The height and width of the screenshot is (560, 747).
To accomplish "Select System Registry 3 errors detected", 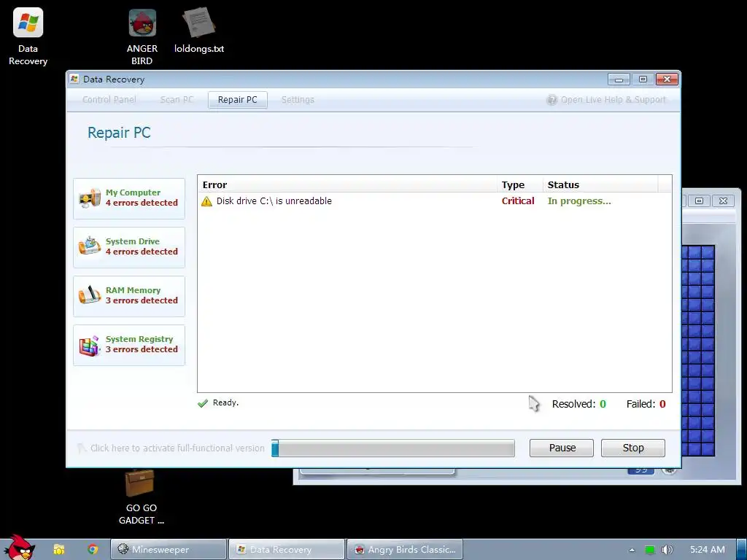I will click(x=129, y=345).
